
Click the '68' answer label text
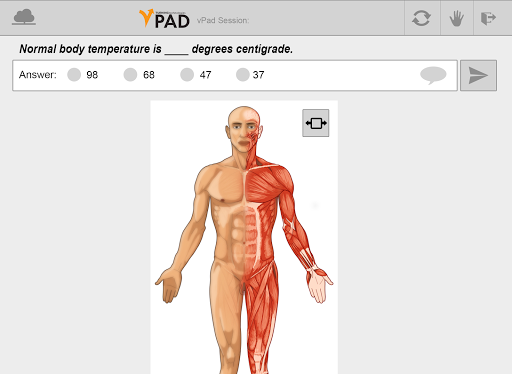149,75
